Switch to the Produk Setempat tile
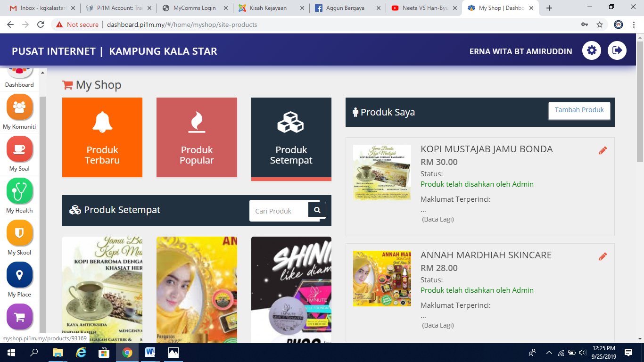The image size is (644, 362). click(x=291, y=138)
